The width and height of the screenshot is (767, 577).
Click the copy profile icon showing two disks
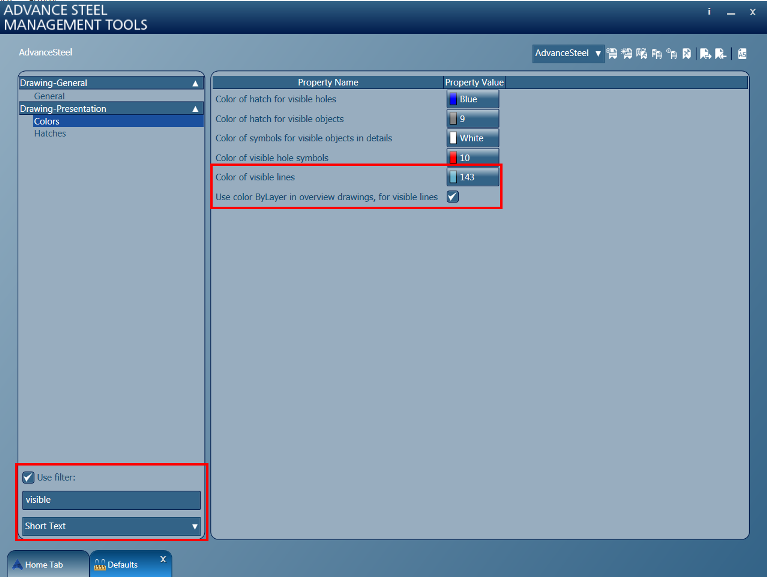657,54
